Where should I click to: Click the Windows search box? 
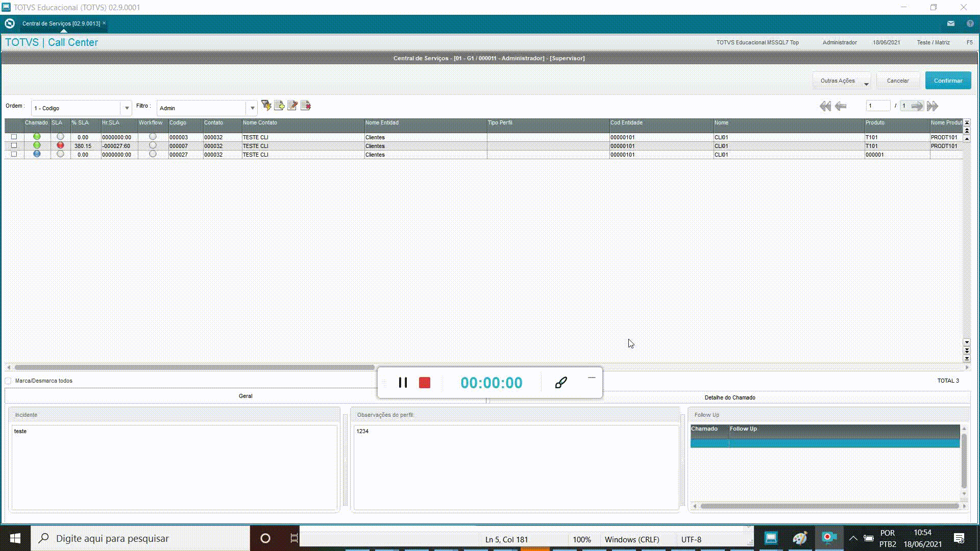140,538
